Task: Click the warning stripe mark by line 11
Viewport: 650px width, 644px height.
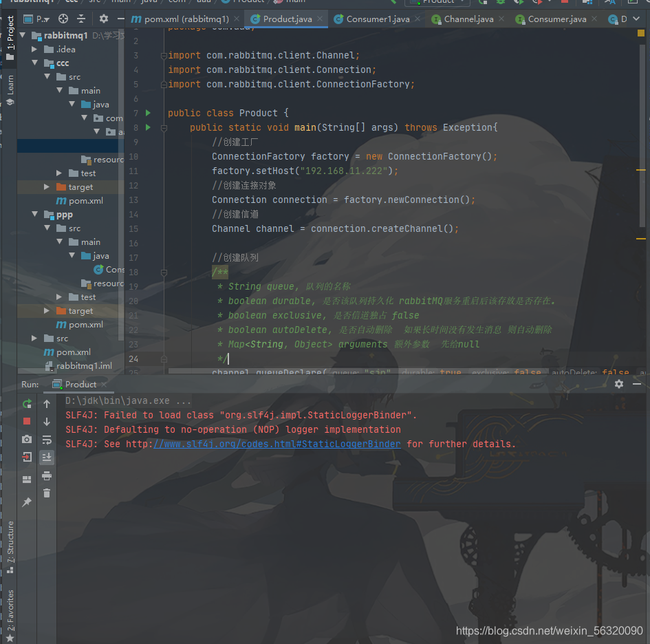Action: coord(641,170)
